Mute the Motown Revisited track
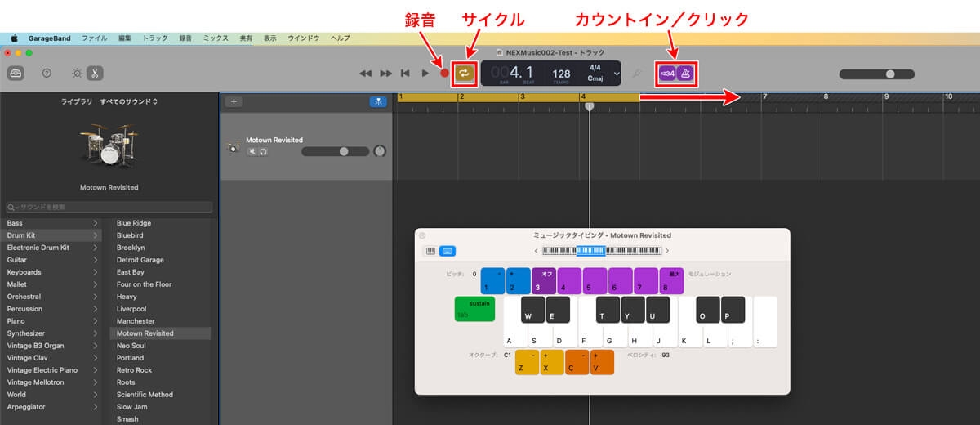This screenshot has height=425, width=980. coord(252,152)
